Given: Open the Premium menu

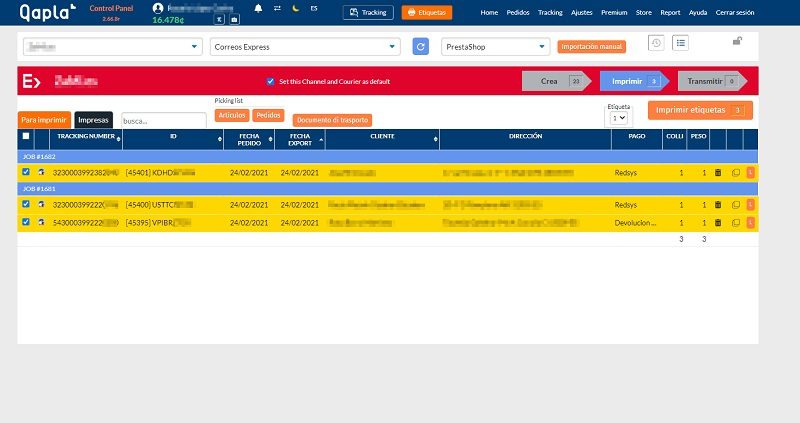Looking at the screenshot, I should click(614, 12).
